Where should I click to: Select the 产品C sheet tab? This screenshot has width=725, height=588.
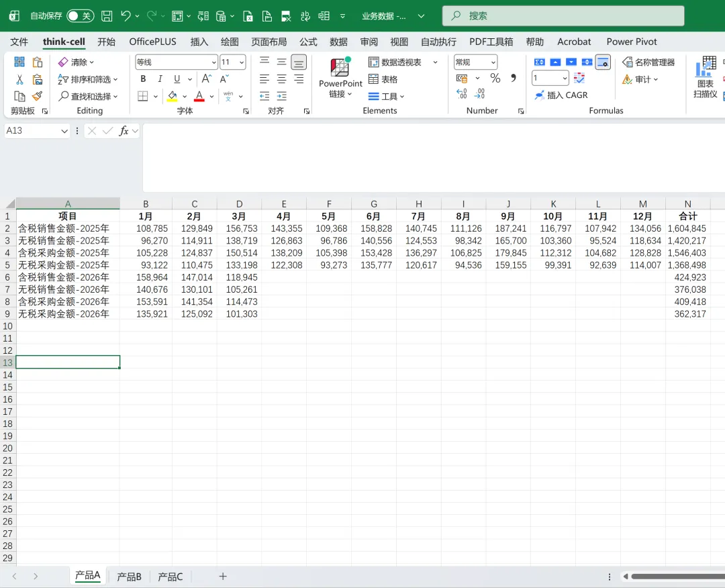(x=170, y=577)
